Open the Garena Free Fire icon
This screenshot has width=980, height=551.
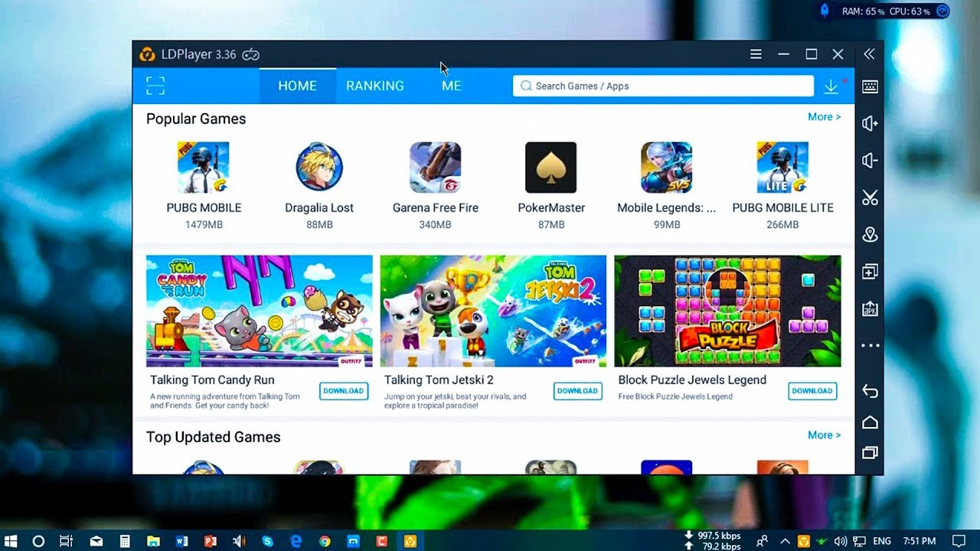coord(435,167)
